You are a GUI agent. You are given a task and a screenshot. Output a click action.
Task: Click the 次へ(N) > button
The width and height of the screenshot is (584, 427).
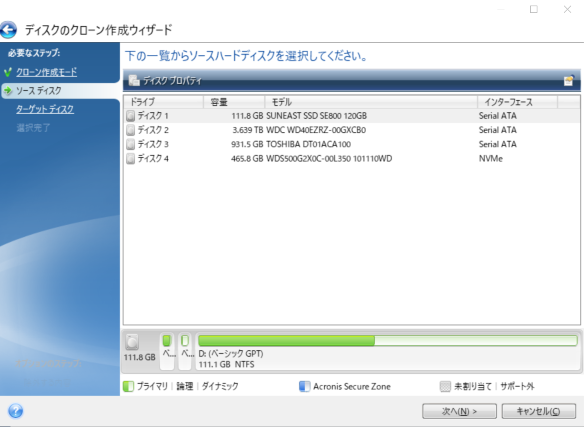(459, 411)
